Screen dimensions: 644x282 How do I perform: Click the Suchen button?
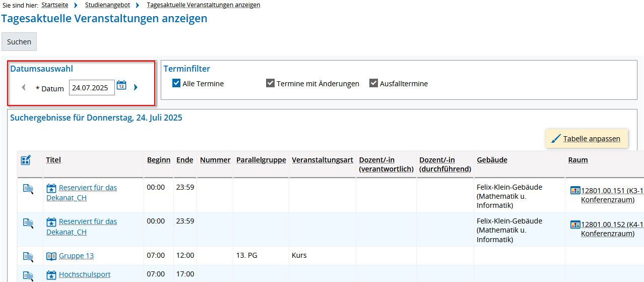(x=19, y=42)
